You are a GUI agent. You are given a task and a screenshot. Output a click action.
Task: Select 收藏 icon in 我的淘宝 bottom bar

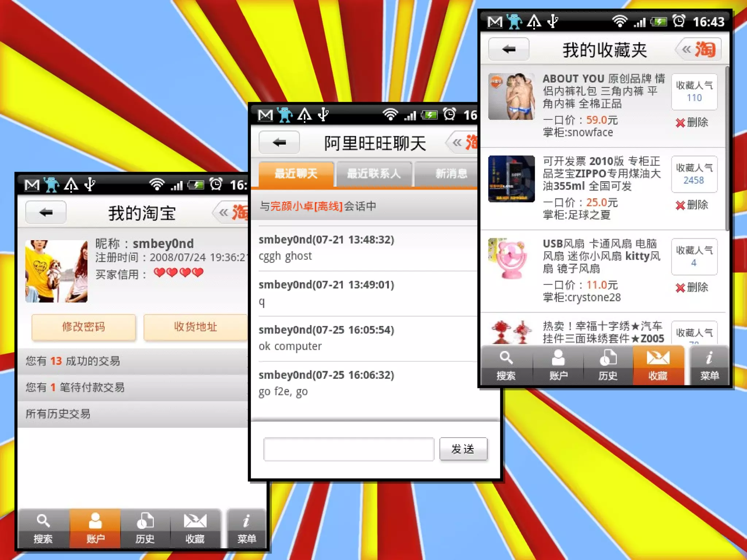pyautogui.click(x=195, y=529)
